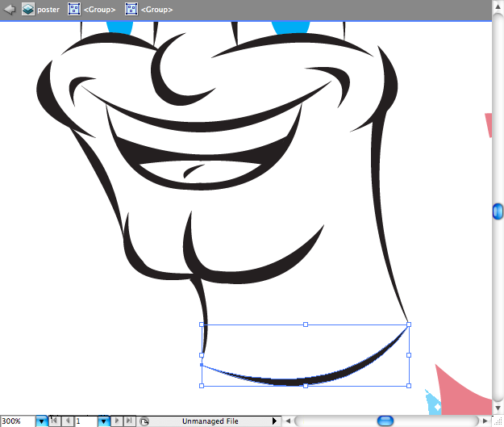Go to the next artboard
This screenshot has height=427, width=504.
117,421
